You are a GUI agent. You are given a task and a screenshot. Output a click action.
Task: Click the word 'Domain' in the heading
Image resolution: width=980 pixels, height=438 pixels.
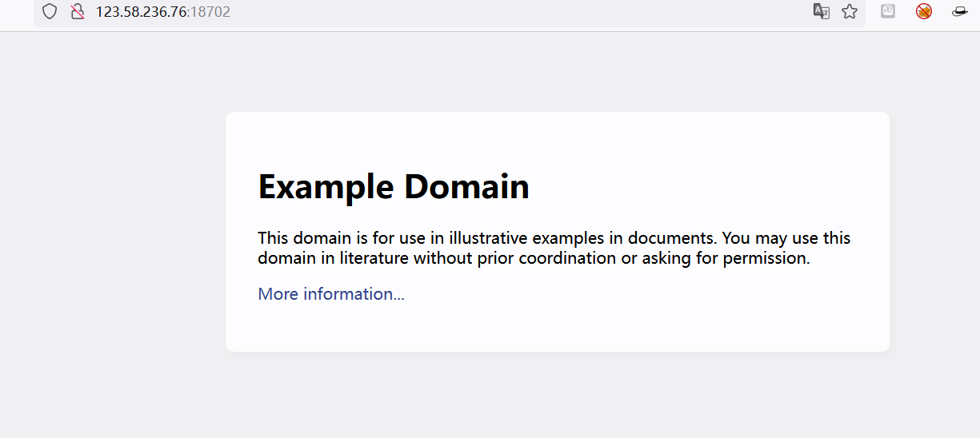click(466, 187)
